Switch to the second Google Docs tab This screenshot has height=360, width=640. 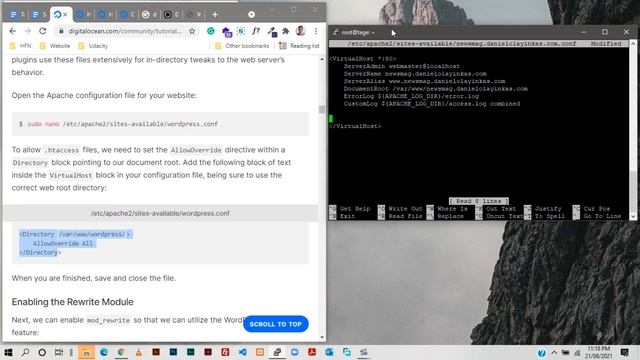[x=36, y=15]
